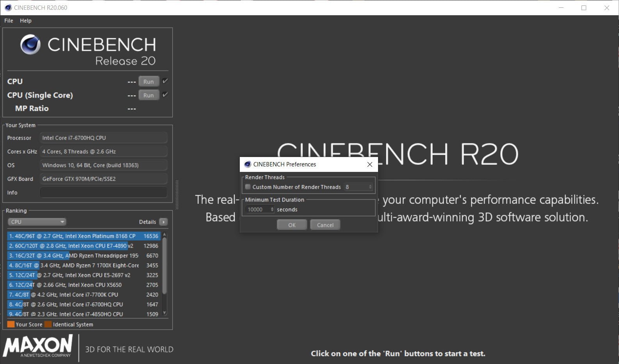This screenshot has width=619, height=364.
Task: Open the Help menu
Action: point(26,21)
